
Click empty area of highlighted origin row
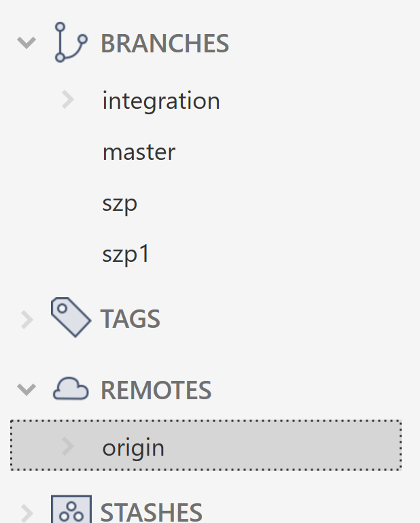pyautogui.click(x=283, y=445)
